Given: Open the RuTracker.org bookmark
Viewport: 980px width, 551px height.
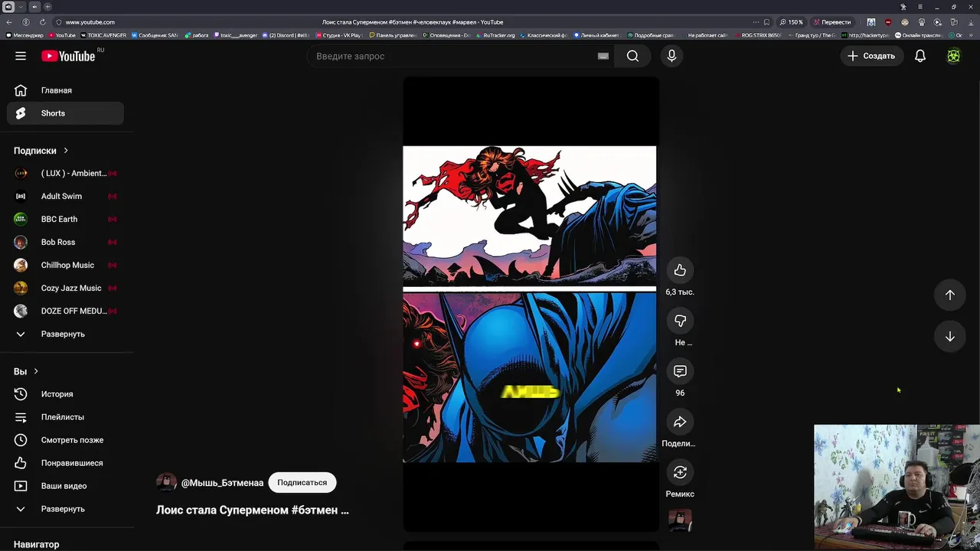Looking at the screenshot, I should click(x=495, y=35).
